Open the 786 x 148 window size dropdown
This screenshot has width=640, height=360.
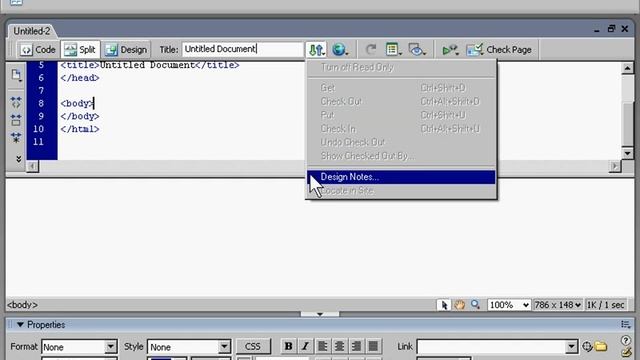(557, 305)
